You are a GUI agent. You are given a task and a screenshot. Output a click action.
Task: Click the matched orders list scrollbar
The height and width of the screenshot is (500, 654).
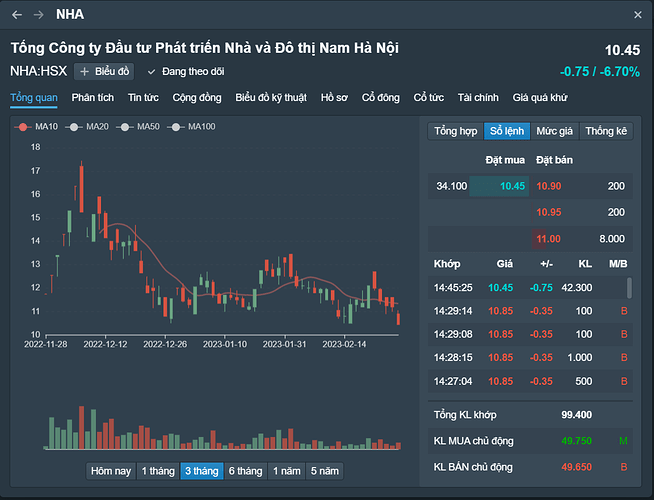tap(629, 288)
